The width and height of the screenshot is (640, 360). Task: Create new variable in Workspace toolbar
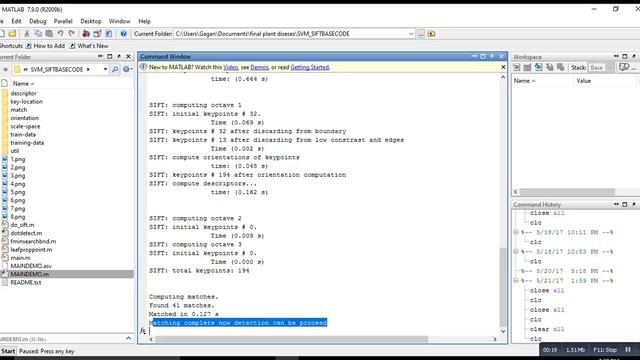(517, 67)
